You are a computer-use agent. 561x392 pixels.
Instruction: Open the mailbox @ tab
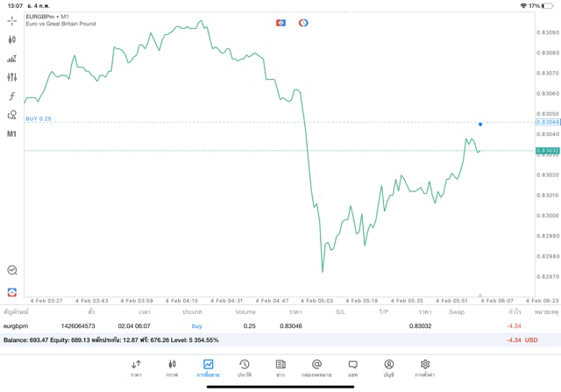tap(316, 367)
